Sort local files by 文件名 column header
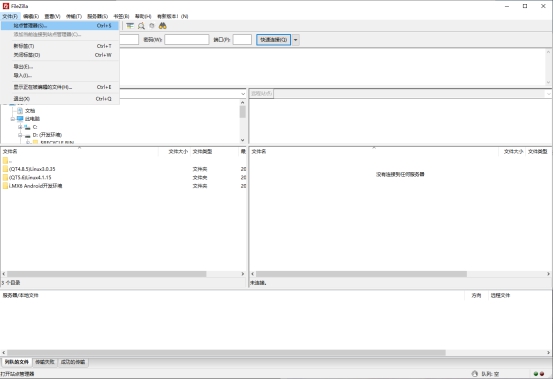The height and width of the screenshot is (379, 554). pyautogui.click(x=79, y=152)
